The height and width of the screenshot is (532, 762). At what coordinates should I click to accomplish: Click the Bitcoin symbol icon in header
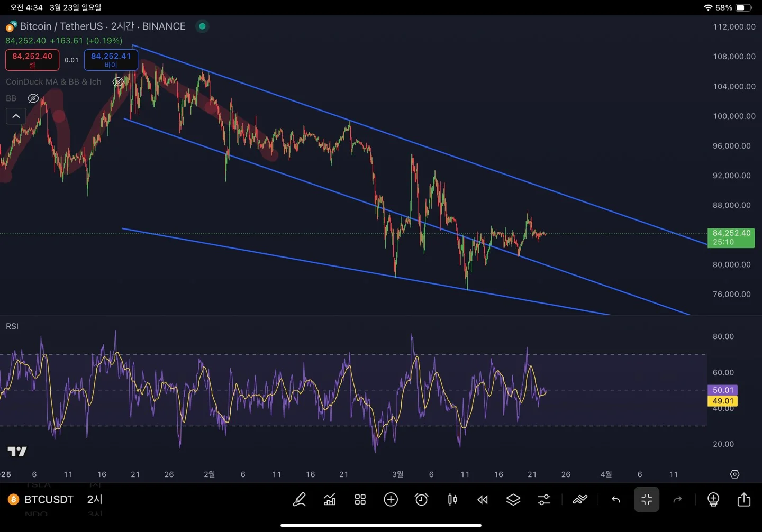coord(11,26)
